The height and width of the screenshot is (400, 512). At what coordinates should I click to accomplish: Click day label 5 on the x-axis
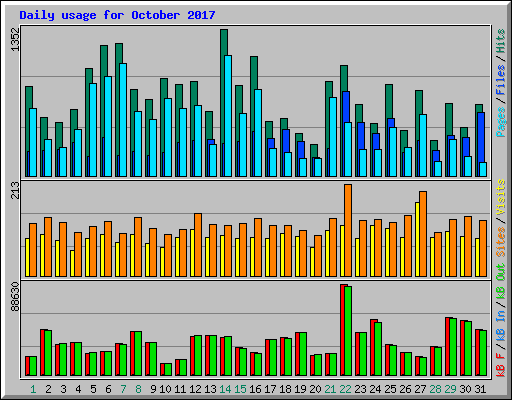(93, 389)
